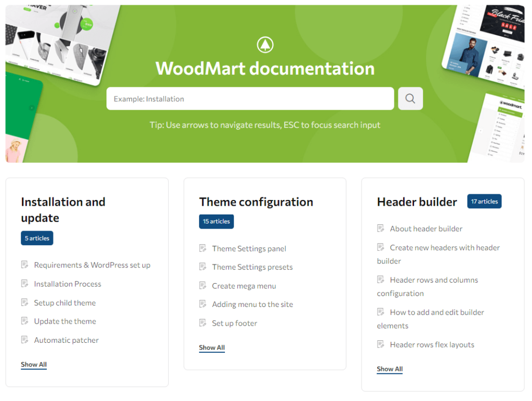Viewport: 532px width, 401px height.
Task: Click the 5 articles badge
Action: coord(37,238)
